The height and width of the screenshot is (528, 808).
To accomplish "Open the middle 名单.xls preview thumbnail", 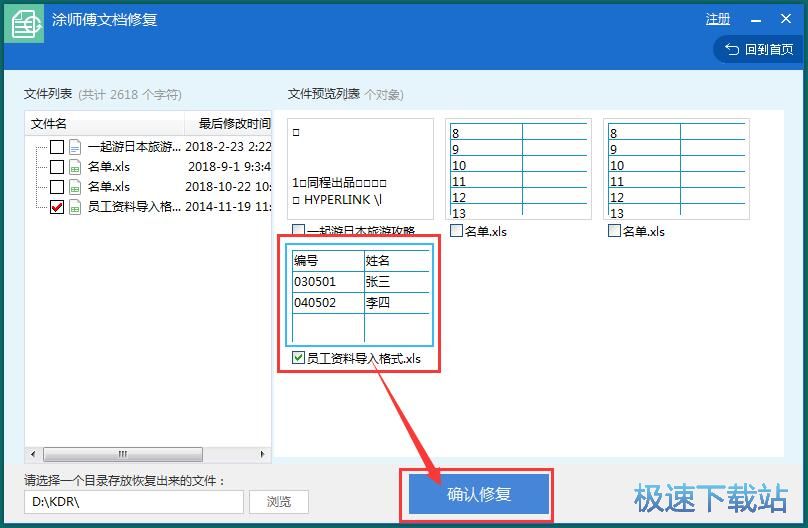I will pos(518,169).
